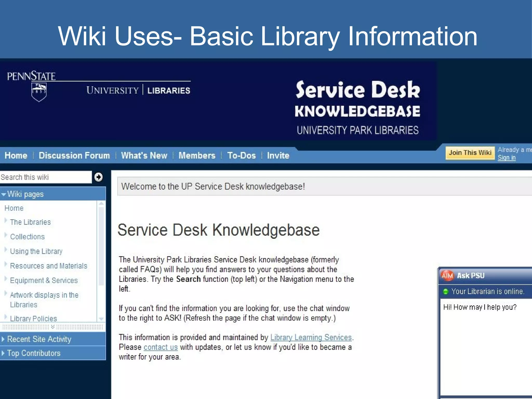This screenshot has width=532, height=399.
Task: Open the Library Learning Services link
Action: pos(311,337)
